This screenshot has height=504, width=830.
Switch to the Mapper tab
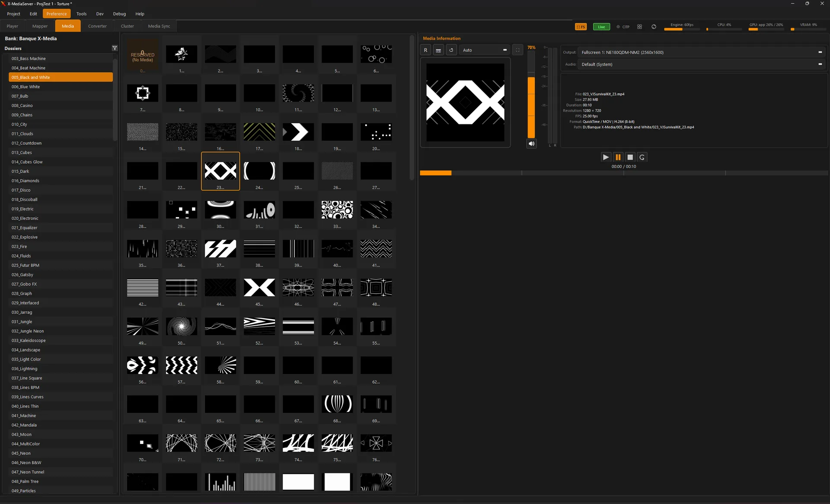coord(40,26)
